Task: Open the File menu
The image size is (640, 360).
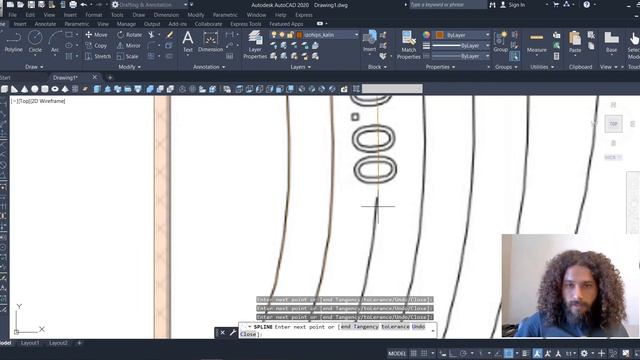Action: (x=13, y=15)
